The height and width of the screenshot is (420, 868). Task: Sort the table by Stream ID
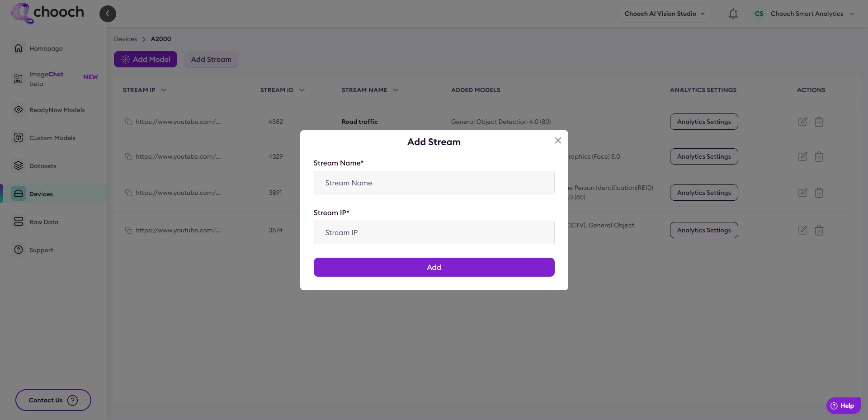click(x=302, y=90)
